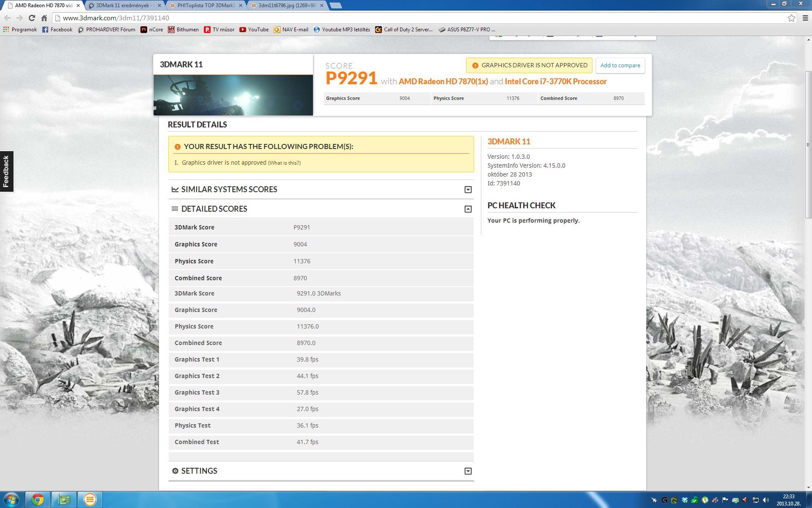This screenshot has height=508, width=812.
Task: Click the Feedback side tab
Action: point(6,171)
